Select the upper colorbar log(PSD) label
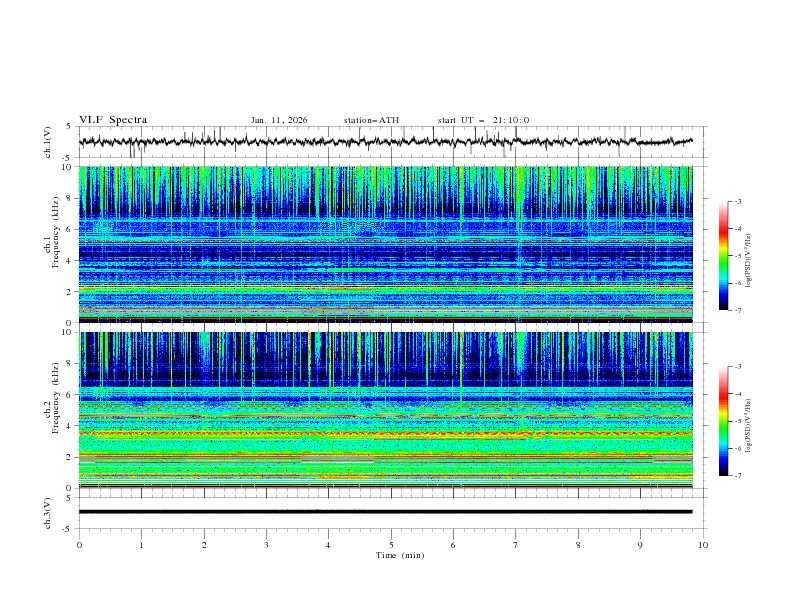792x612 pixels. (x=750, y=258)
